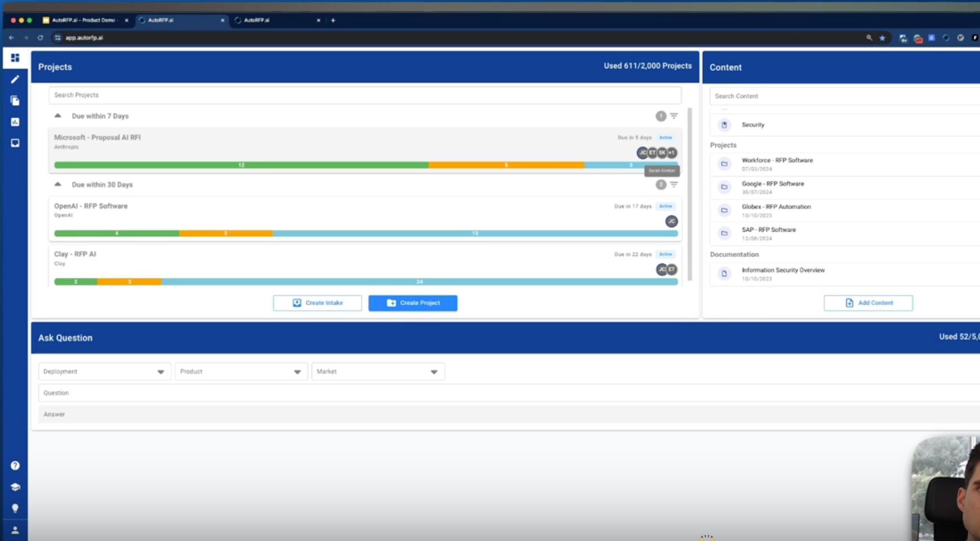980x541 pixels.
Task: Click the Active badge on the Clay project
Action: (x=666, y=254)
